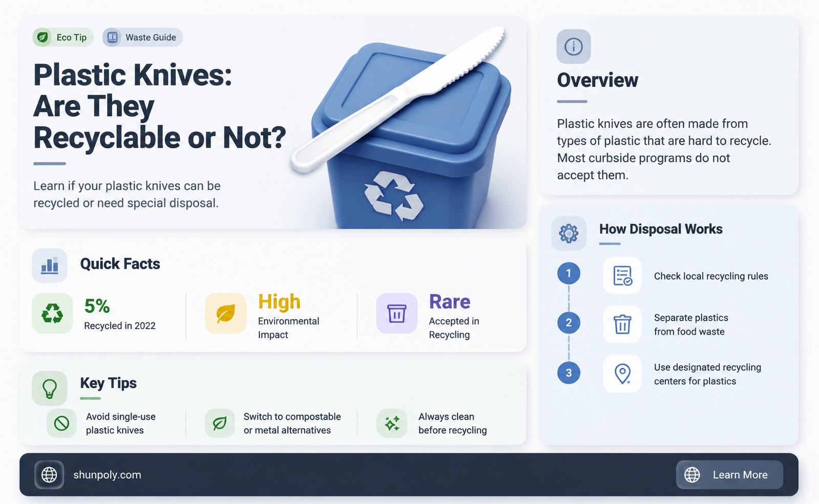Screen dimensions: 819x504
Task: Click the Quick Facts bar chart icon
Action: (x=50, y=265)
